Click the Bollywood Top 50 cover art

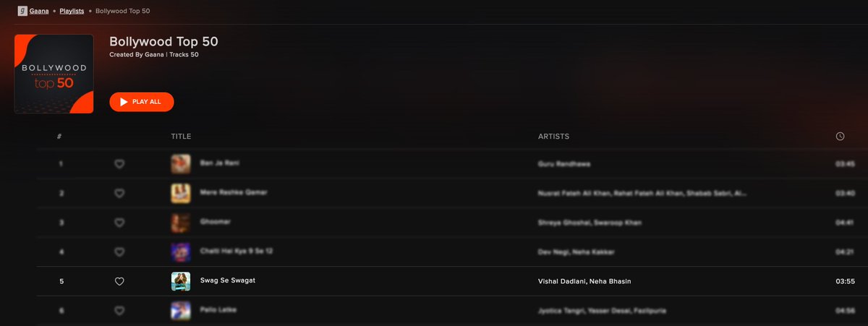[x=54, y=74]
